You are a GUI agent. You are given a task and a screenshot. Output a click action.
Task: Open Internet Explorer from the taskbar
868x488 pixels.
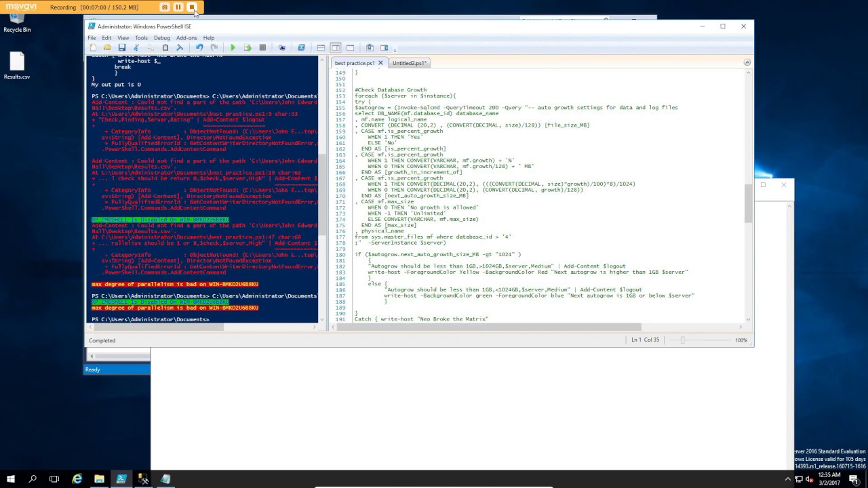point(77,479)
